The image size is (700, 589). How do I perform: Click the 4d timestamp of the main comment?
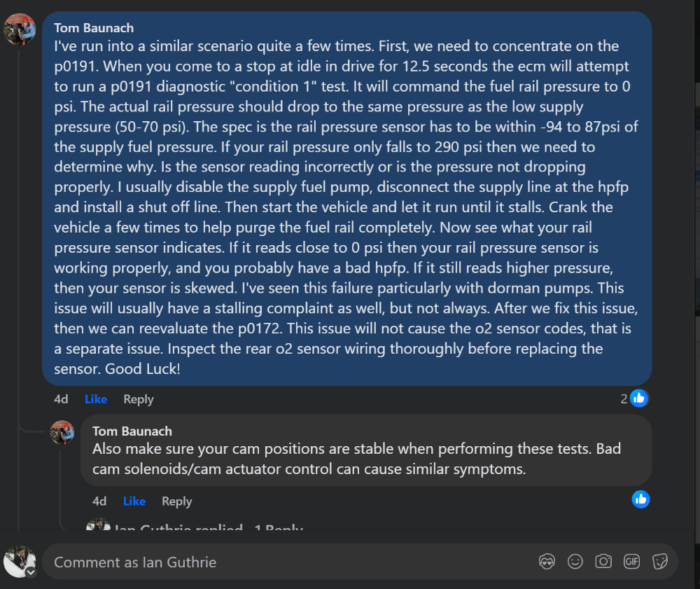click(61, 399)
